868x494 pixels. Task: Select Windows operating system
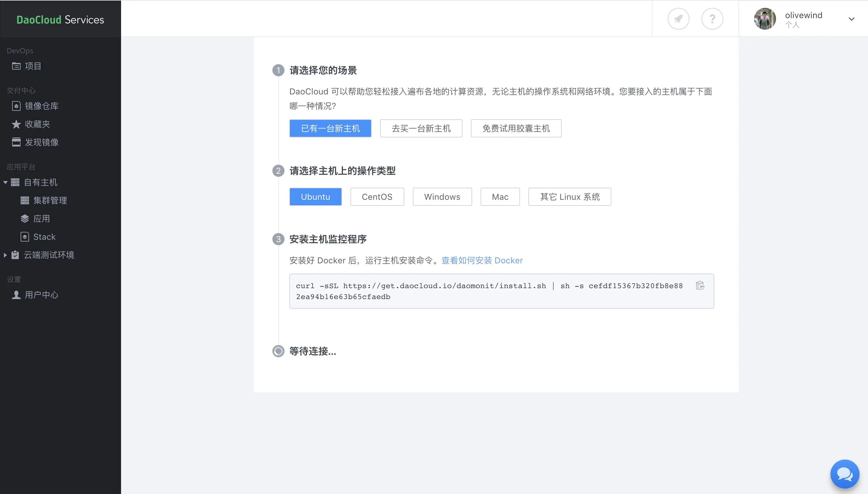coord(442,197)
